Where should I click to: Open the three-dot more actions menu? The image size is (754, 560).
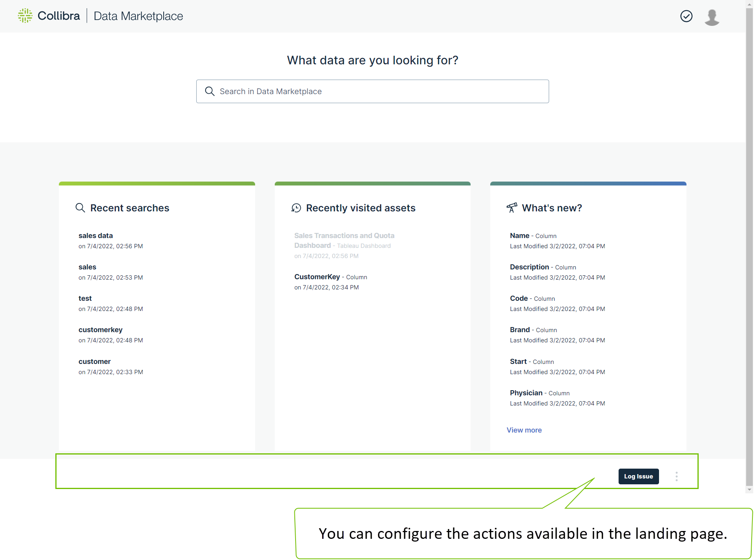(676, 476)
